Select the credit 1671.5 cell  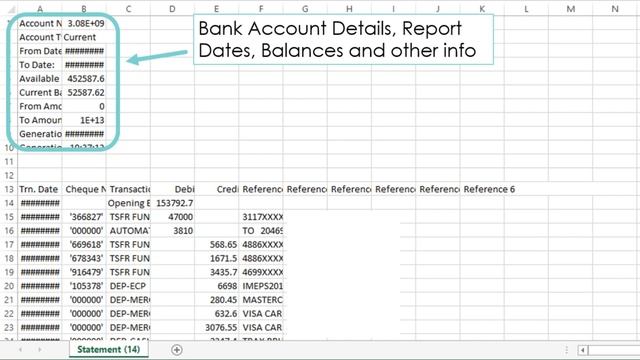click(217, 258)
